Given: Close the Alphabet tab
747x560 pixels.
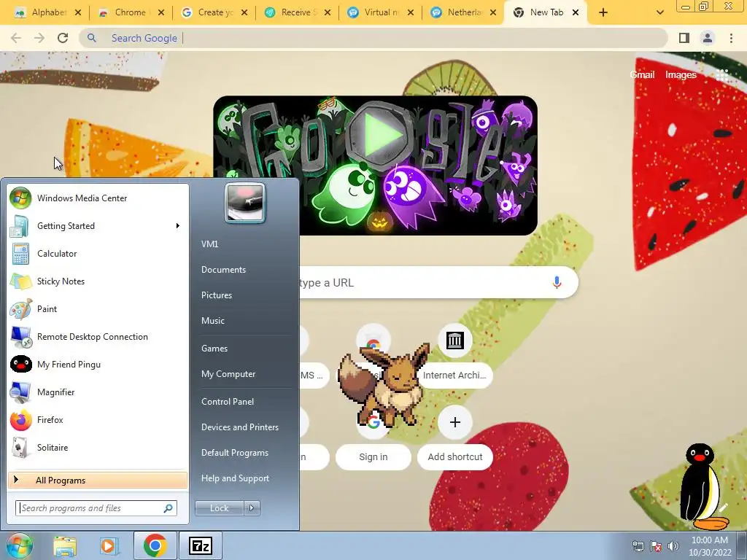Looking at the screenshot, I should pos(78,12).
